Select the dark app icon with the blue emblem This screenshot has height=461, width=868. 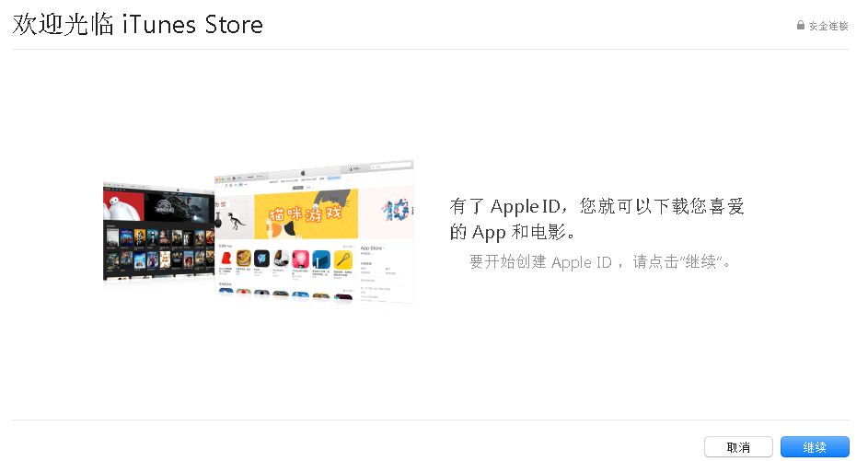pyautogui.click(x=261, y=258)
